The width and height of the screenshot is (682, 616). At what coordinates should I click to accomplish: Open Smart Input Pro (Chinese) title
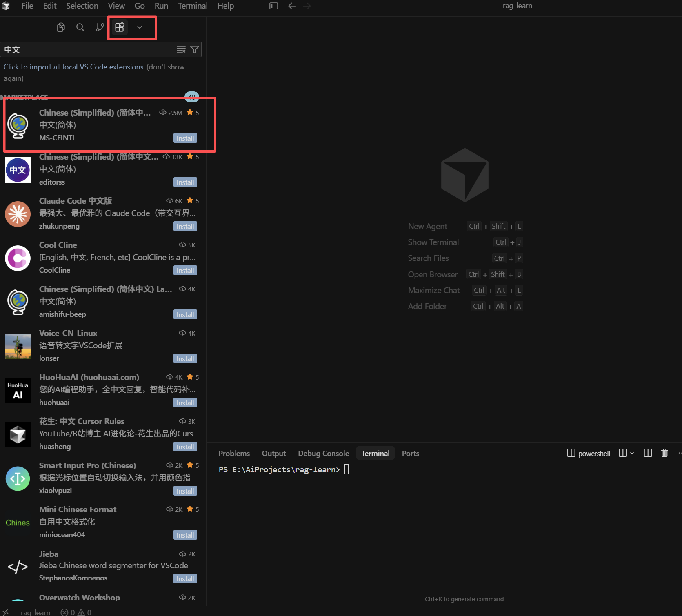click(87, 465)
